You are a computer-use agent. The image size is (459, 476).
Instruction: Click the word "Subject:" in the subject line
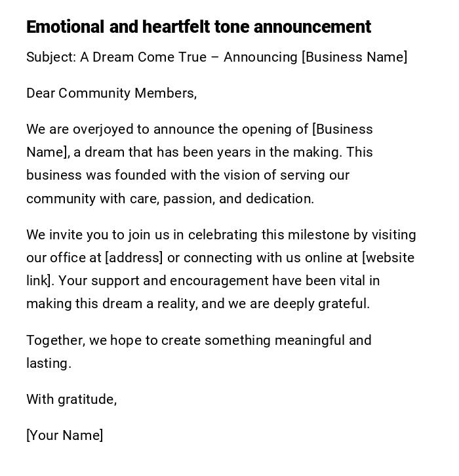click(51, 57)
